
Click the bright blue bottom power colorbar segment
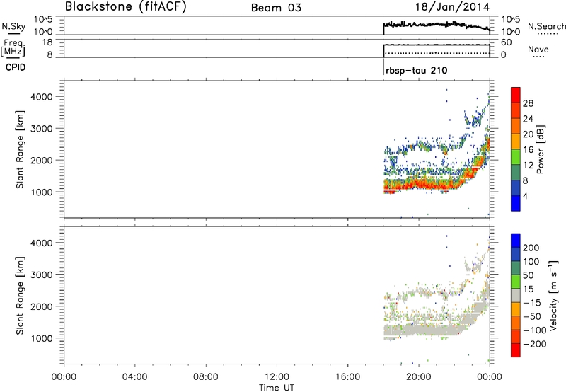[516, 203]
